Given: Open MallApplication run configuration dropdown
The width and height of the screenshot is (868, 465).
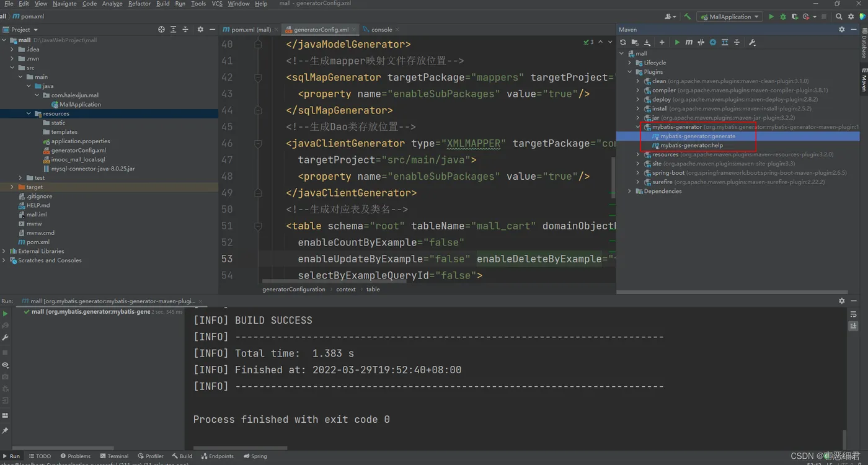Looking at the screenshot, I should point(730,17).
